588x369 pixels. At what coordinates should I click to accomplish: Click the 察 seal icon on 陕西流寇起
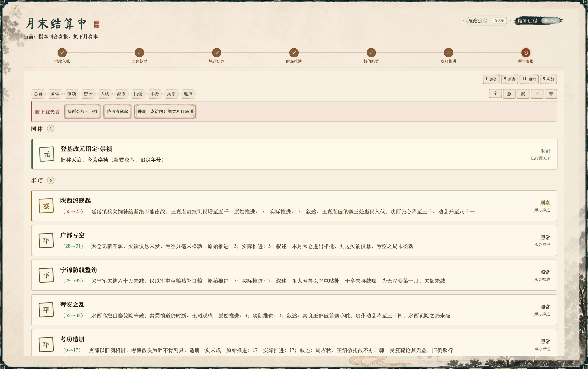coord(46,206)
